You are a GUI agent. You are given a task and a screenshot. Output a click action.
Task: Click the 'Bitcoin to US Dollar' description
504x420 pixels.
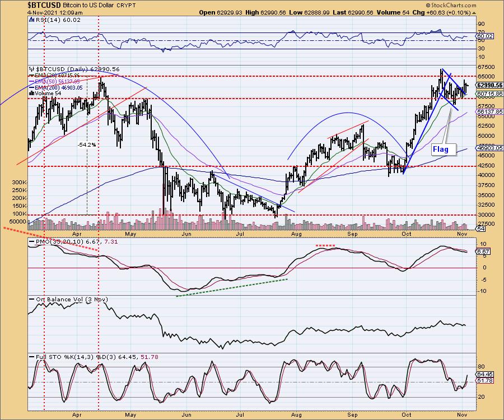pos(88,6)
